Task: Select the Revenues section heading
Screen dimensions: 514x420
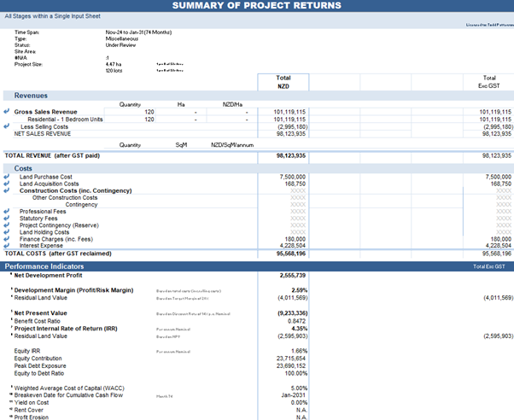Action: (31, 96)
